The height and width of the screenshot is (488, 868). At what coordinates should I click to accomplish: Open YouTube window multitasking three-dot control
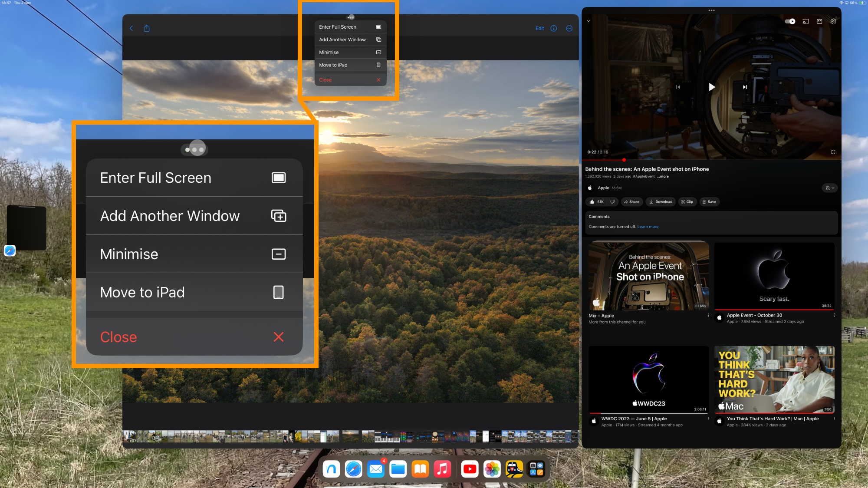[711, 10]
